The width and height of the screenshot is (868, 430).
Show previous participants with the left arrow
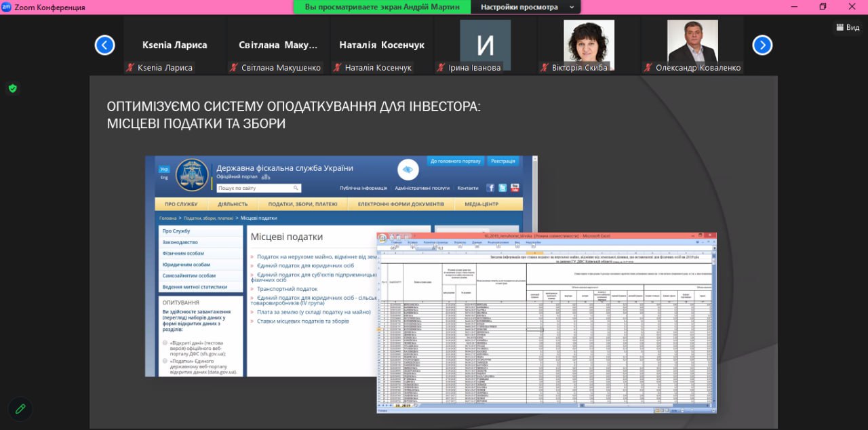point(104,45)
